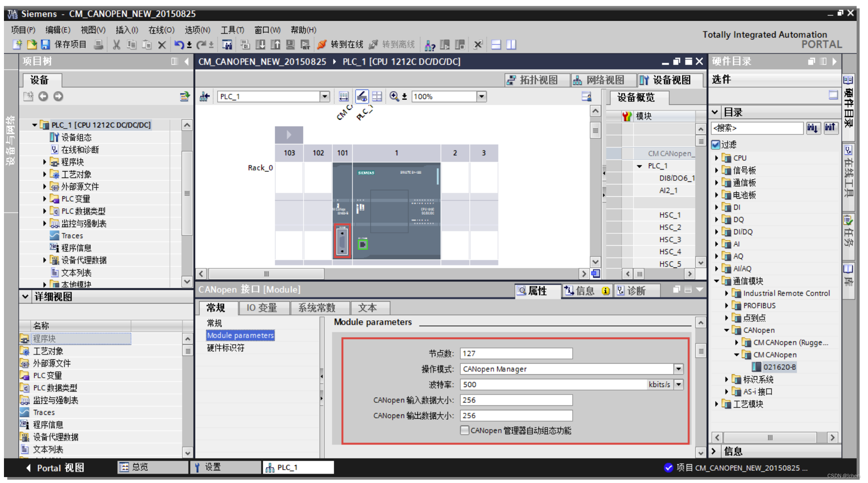Click the green PROFINET port on CPU
The width and height of the screenshot is (868, 483).
pos(363,244)
